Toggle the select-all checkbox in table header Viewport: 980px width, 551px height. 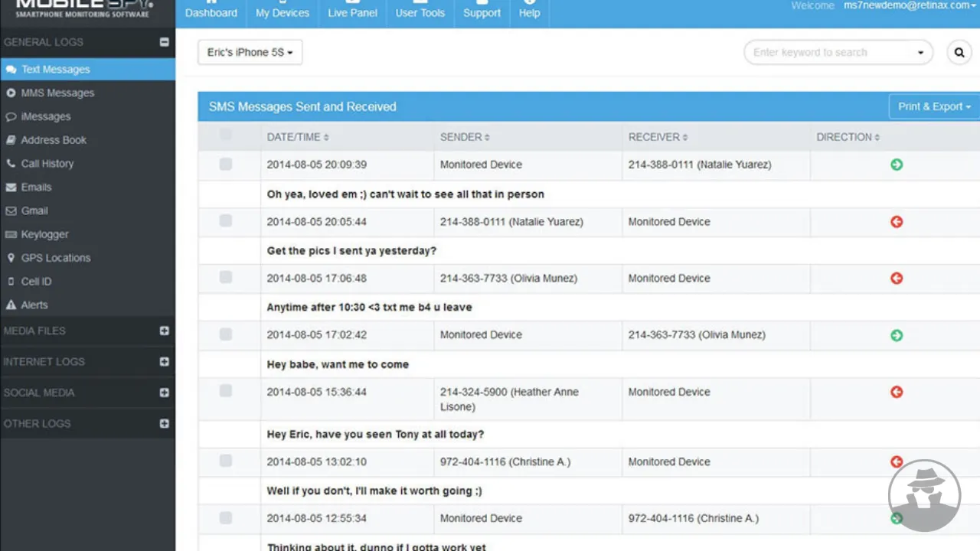click(225, 135)
